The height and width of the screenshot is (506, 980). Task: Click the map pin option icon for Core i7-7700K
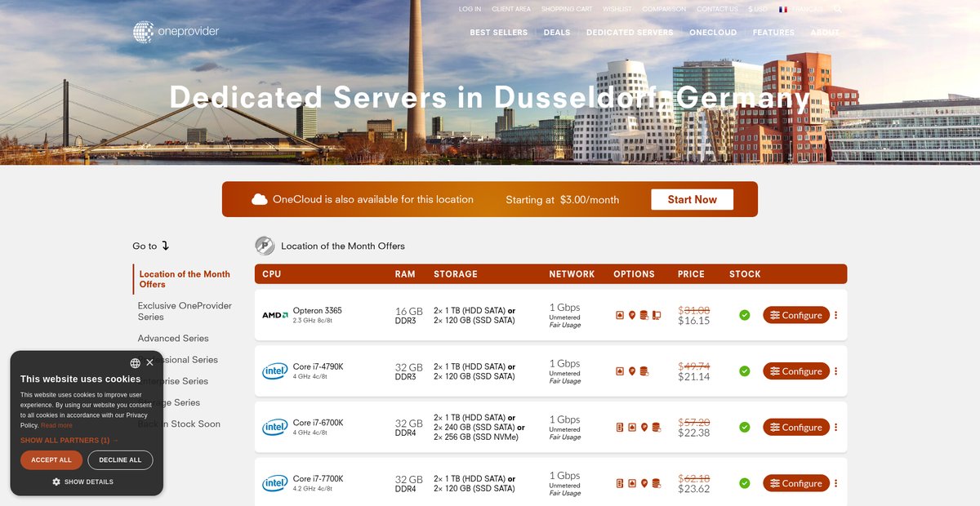[x=644, y=483]
